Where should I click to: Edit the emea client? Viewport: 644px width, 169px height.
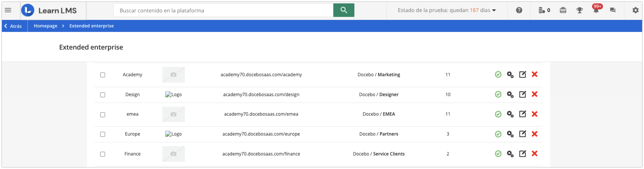[523, 114]
